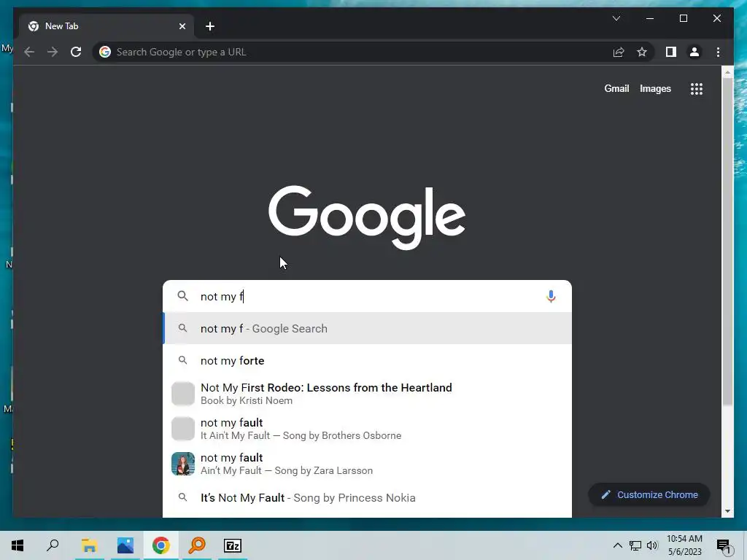This screenshot has height=560, width=747.
Task: Select the New Tab tab
Action: 107,26
